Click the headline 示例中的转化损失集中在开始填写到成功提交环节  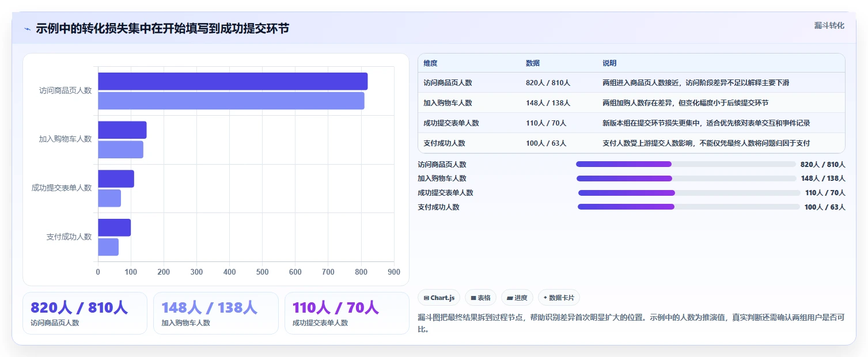(x=162, y=29)
